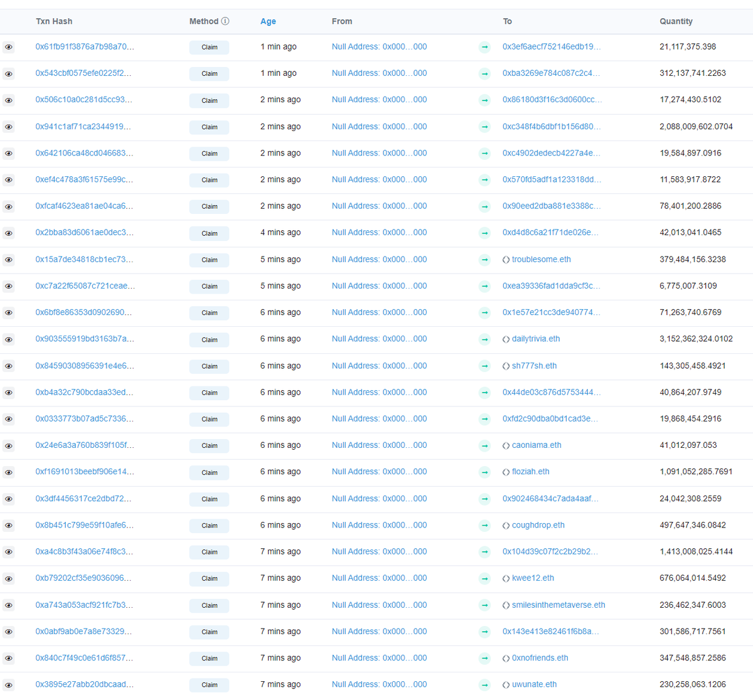Click eye icon for 0x903555919bd3163b7a

click(9, 339)
